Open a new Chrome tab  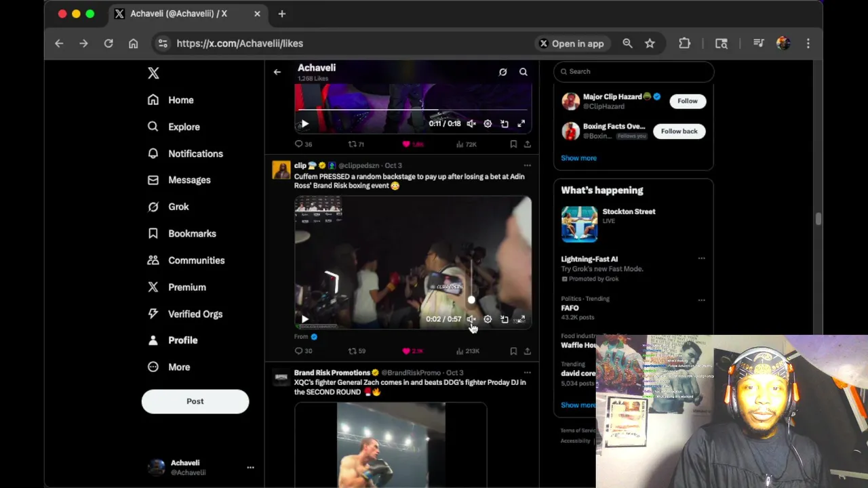tap(282, 14)
